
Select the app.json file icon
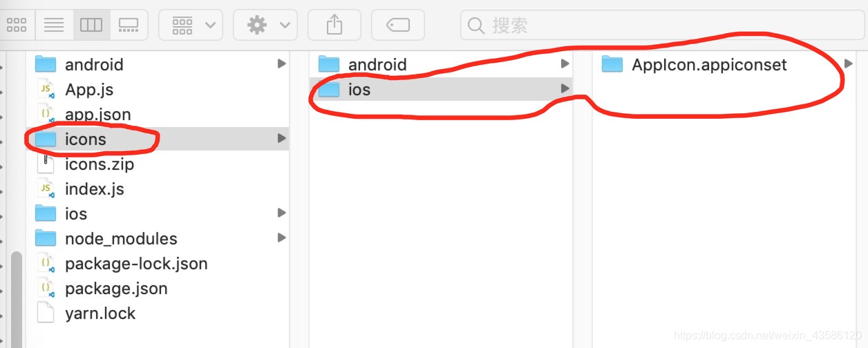coord(46,114)
